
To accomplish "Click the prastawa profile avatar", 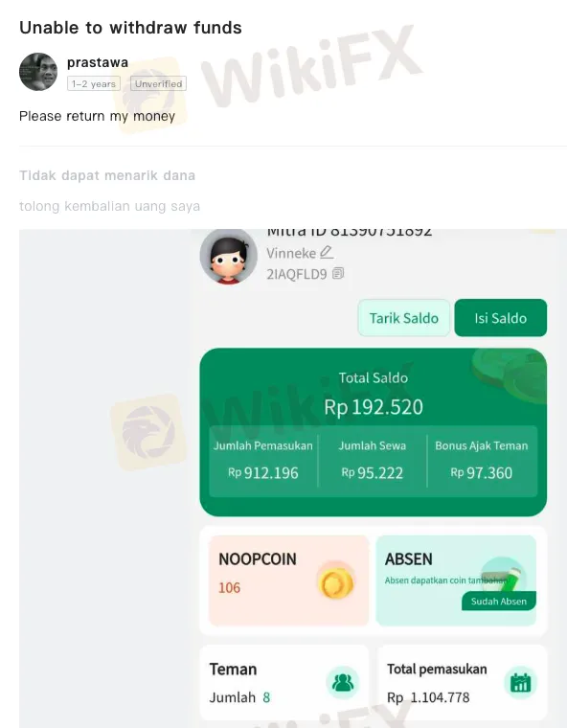I will (x=38, y=72).
